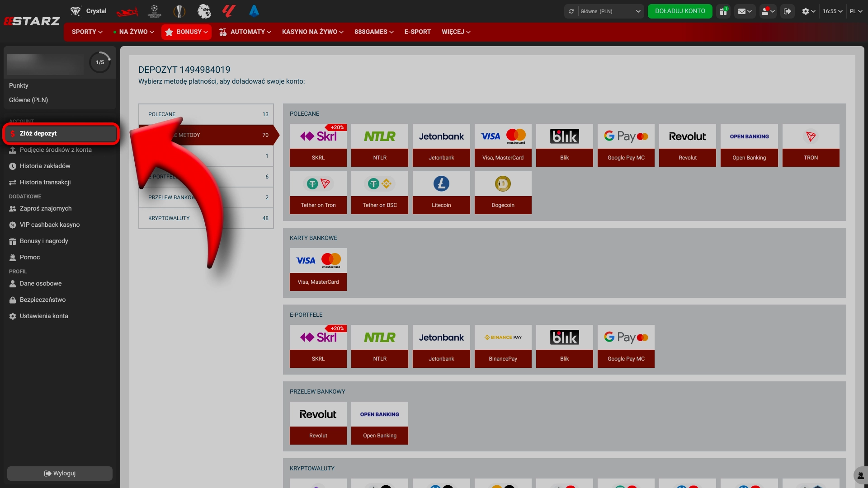Open Historia transakcji in the sidebar
This screenshot has height=488, width=868.
point(45,182)
